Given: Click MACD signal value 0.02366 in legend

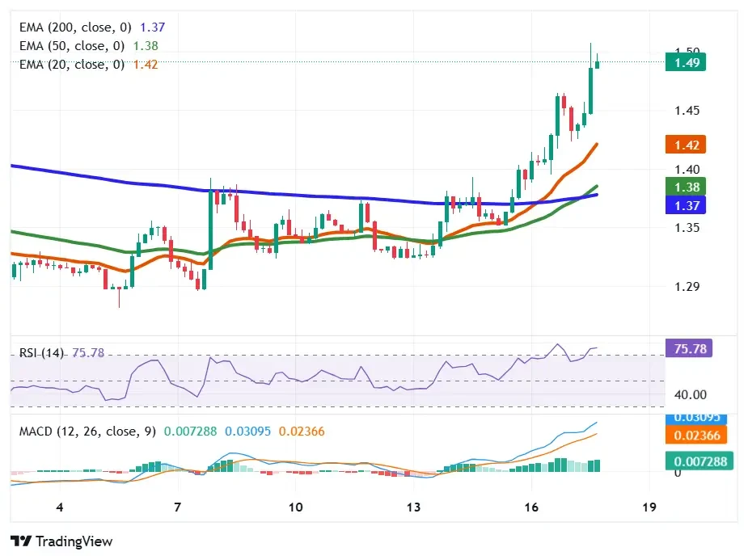Looking at the screenshot, I should pos(302,432).
